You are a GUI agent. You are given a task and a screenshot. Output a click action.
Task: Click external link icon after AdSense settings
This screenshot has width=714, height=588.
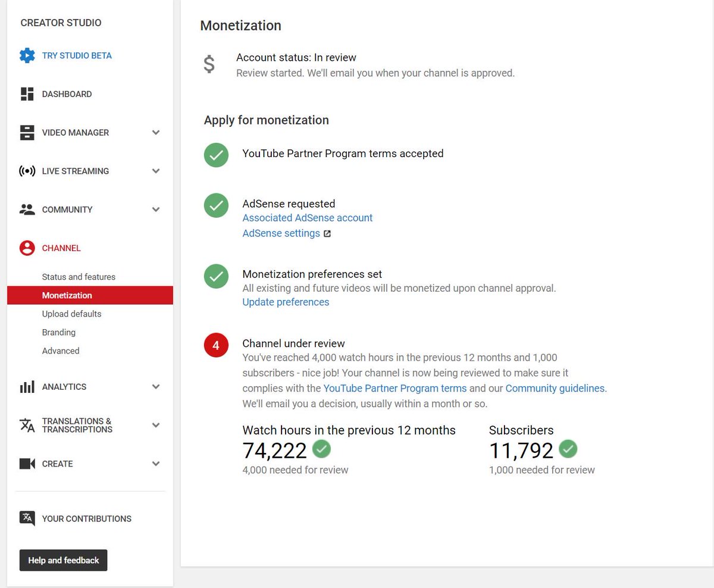coord(327,234)
